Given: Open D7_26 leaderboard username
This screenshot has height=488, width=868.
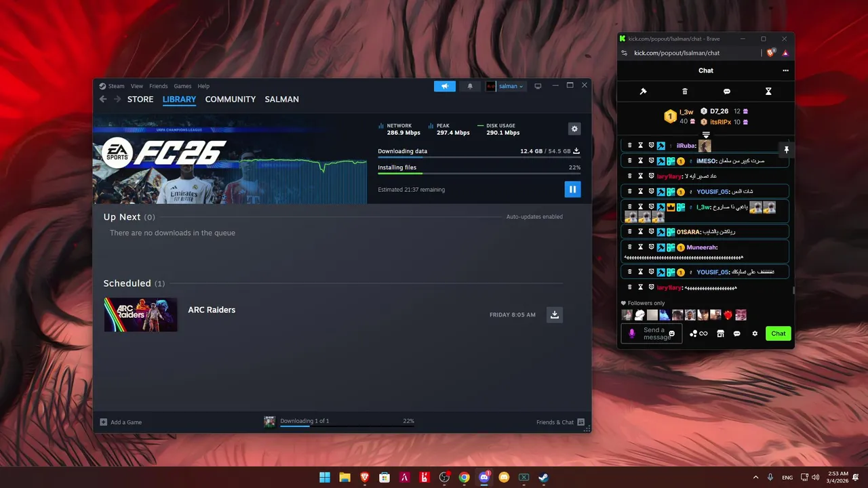Looking at the screenshot, I should coord(719,111).
